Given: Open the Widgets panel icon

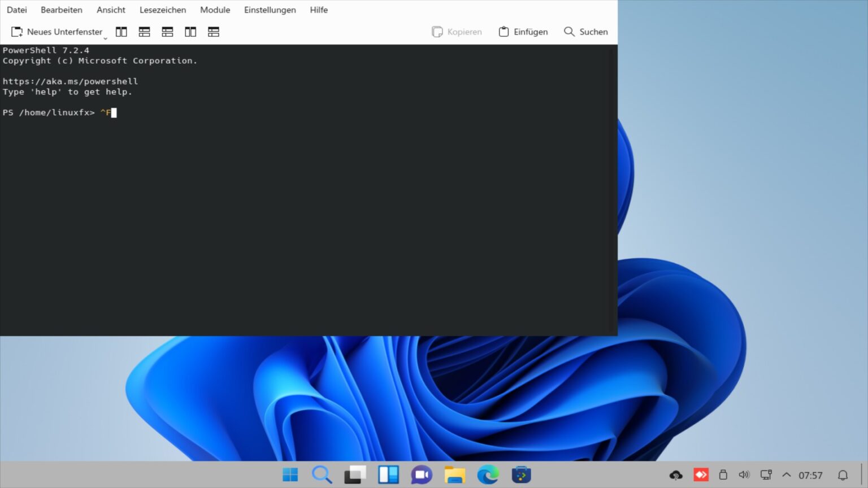Looking at the screenshot, I should coord(389,475).
